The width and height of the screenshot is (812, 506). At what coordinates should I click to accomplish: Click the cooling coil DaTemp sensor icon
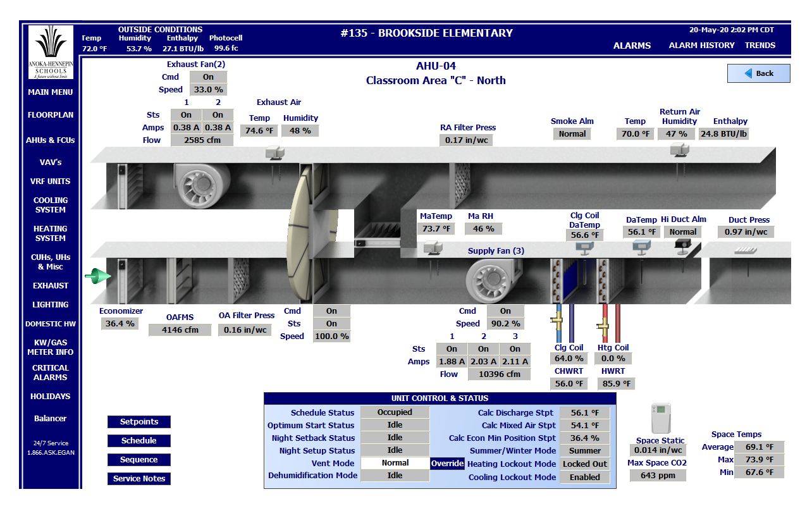tap(584, 249)
